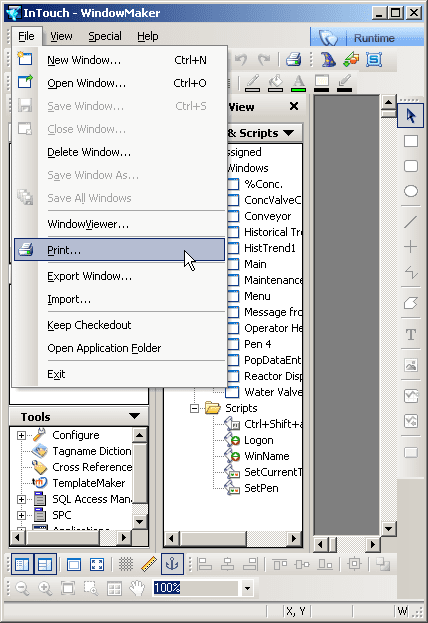Toggle the ruler icon
Image resolution: width=428 pixels, height=623 pixels.
(x=149, y=564)
